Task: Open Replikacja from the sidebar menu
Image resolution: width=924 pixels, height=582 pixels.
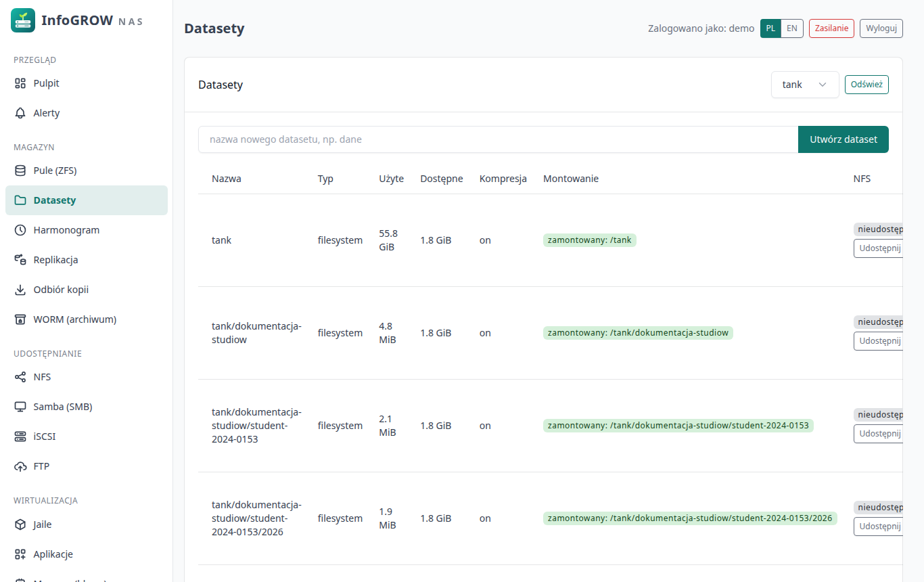Action: click(x=87, y=260)
